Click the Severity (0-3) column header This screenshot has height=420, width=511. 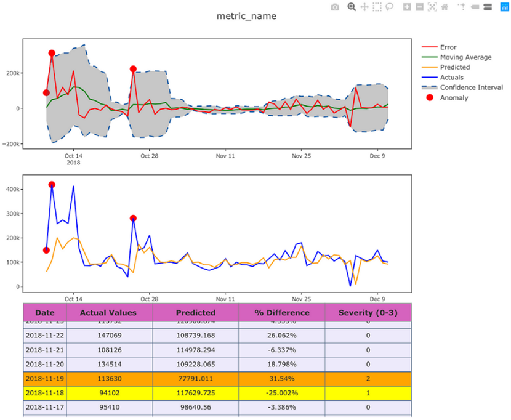point(368,312)
